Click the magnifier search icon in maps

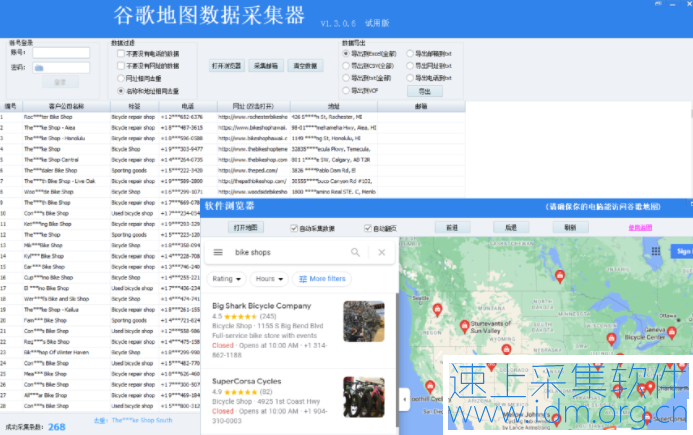coord(355,252)
